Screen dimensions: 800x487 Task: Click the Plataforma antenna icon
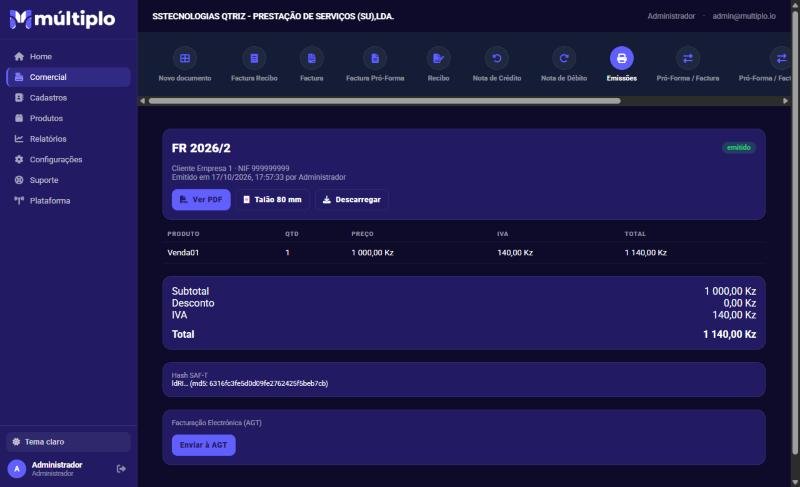pyautogui.click(x=19, y=200)
